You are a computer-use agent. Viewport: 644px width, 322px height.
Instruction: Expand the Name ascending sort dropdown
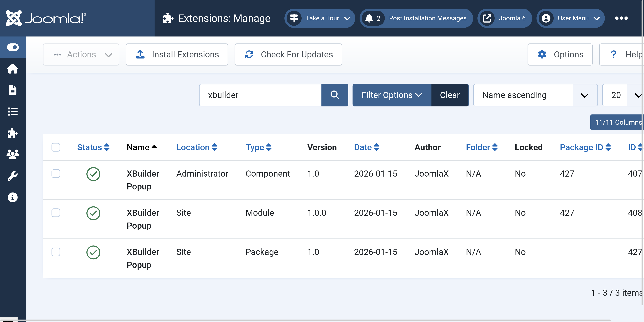535,95
